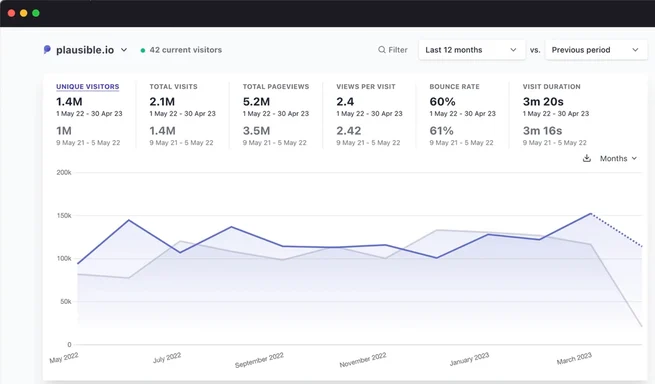The image size is (655, 384).
Task: Choose the Visit Duration metric
Action: [x=551, y=86]
